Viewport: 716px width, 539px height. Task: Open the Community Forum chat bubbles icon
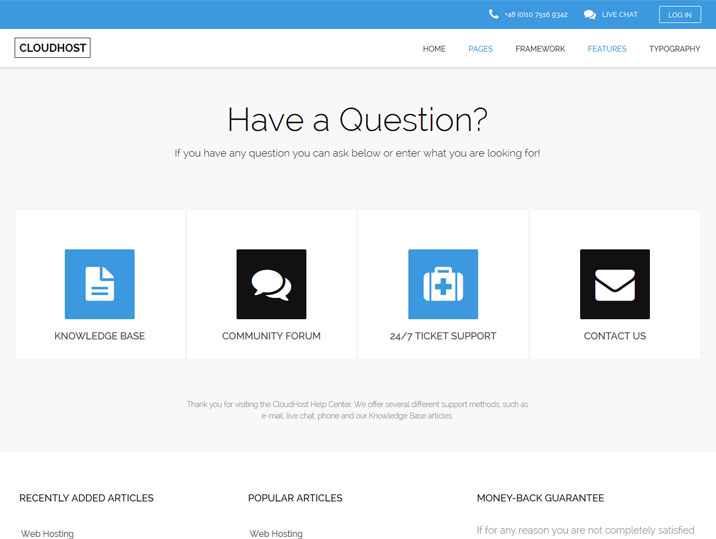[x=271, y=284]
